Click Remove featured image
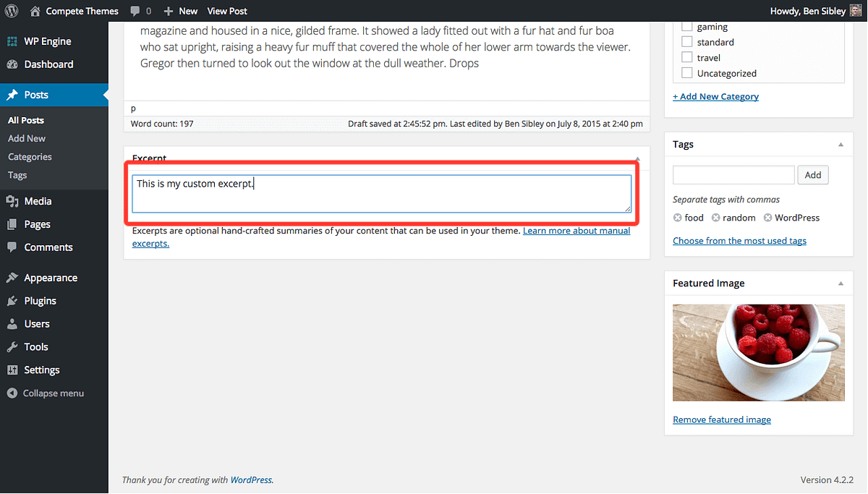This screenshot has width=868, height=494. 721,419
